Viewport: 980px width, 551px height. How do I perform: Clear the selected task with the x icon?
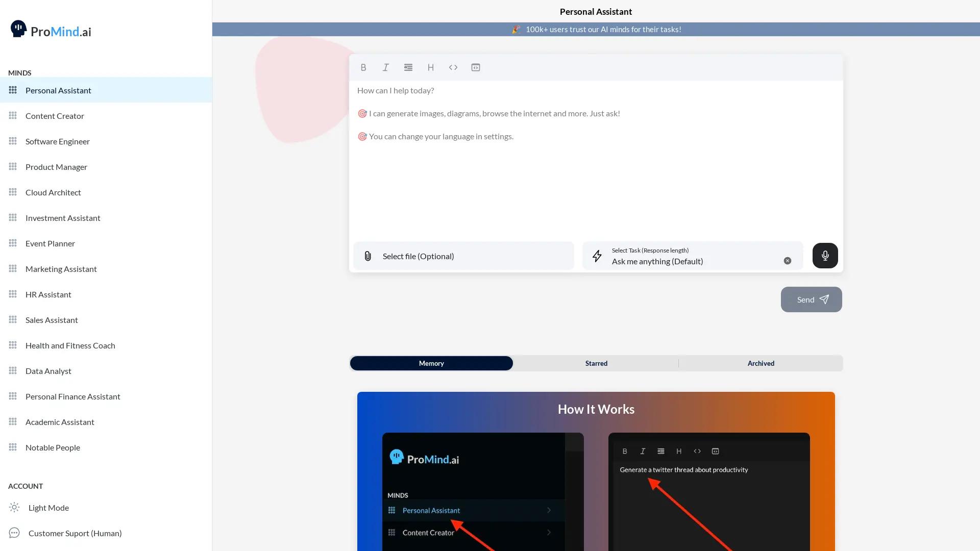coord(787,260)
